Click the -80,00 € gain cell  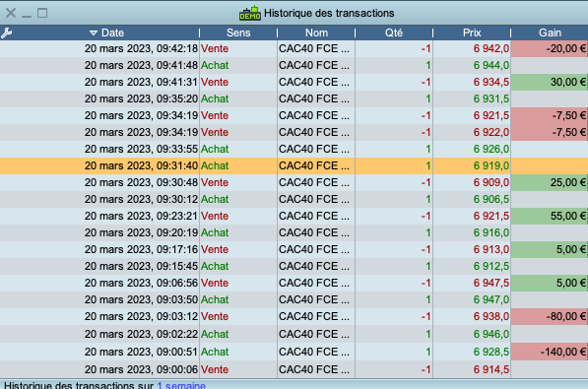pos(550,316)
